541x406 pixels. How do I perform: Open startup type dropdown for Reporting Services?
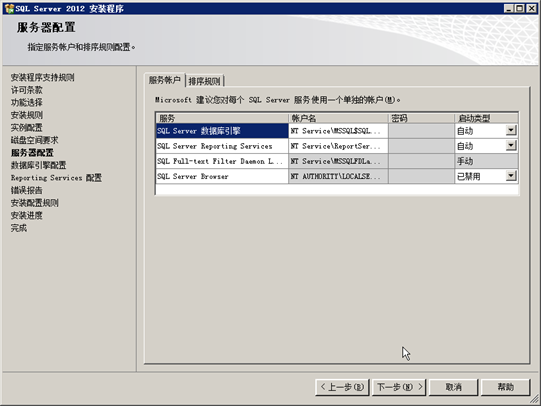click(511, 146)
